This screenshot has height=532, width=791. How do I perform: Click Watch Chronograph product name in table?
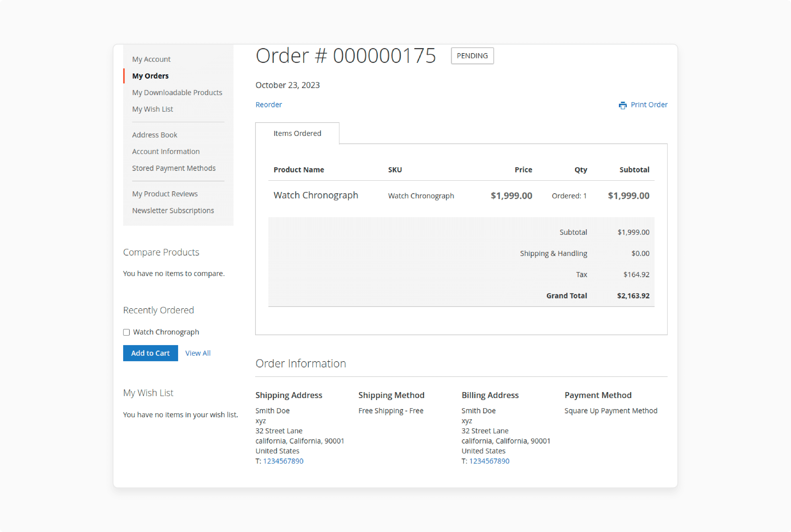click(316, 195)
